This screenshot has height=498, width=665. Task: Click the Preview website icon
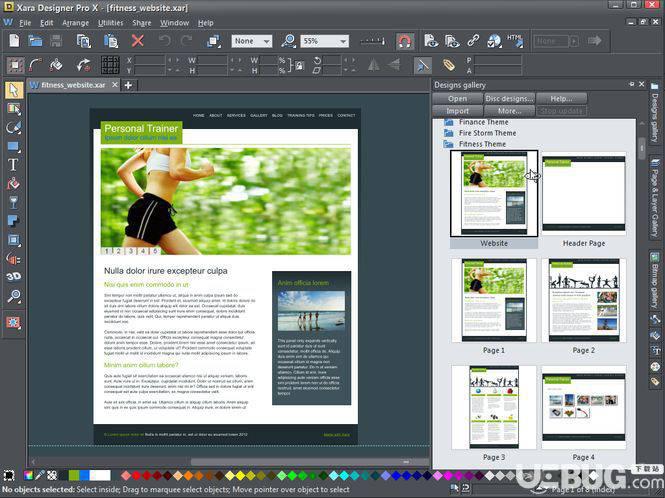(431, 41)
